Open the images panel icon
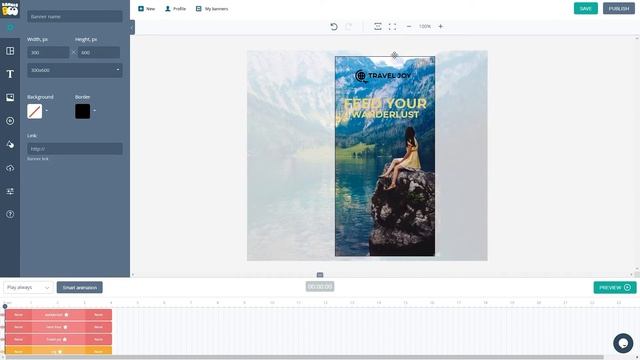 click(10, 97)
